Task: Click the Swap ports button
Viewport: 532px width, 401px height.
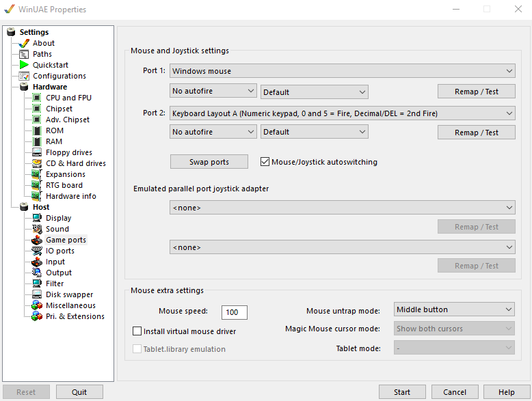Action: (209, 162)
